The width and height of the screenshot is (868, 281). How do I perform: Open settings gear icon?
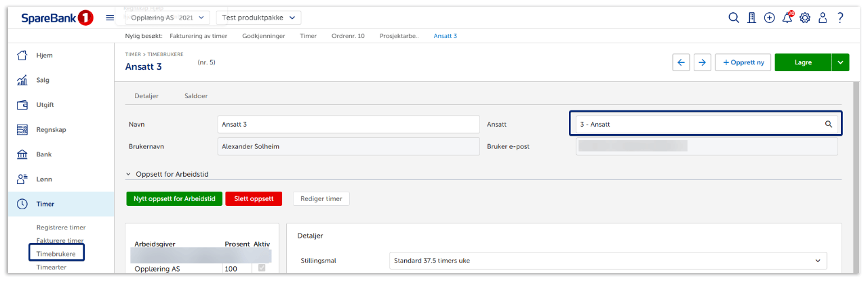[805, 18]
